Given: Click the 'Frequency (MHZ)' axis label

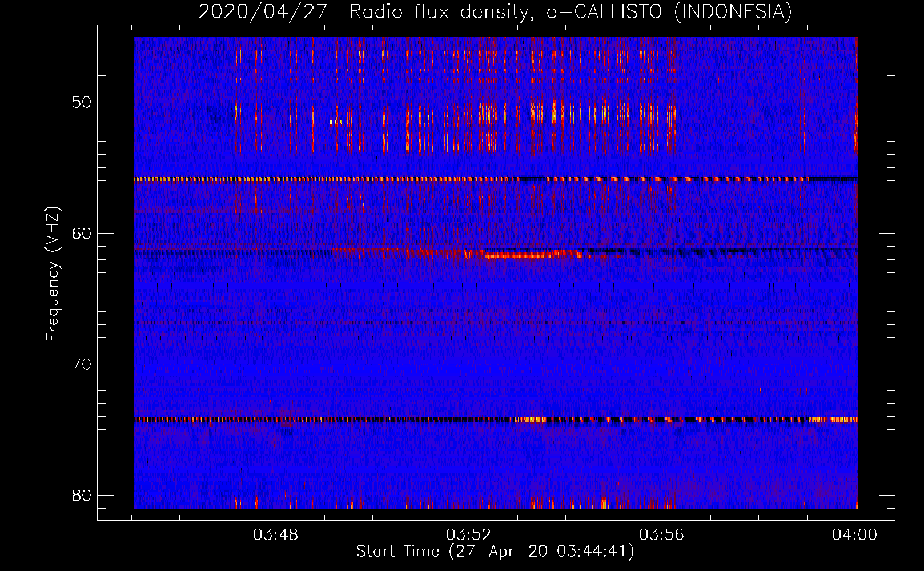Looking at the screenshot, I should click(x=53, y=274).
